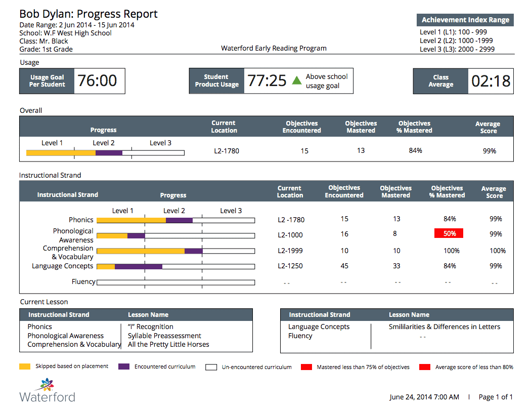Click the 33 objectives mastered value
This screenshot has height=406, width=532.
(x=396, y=266)
